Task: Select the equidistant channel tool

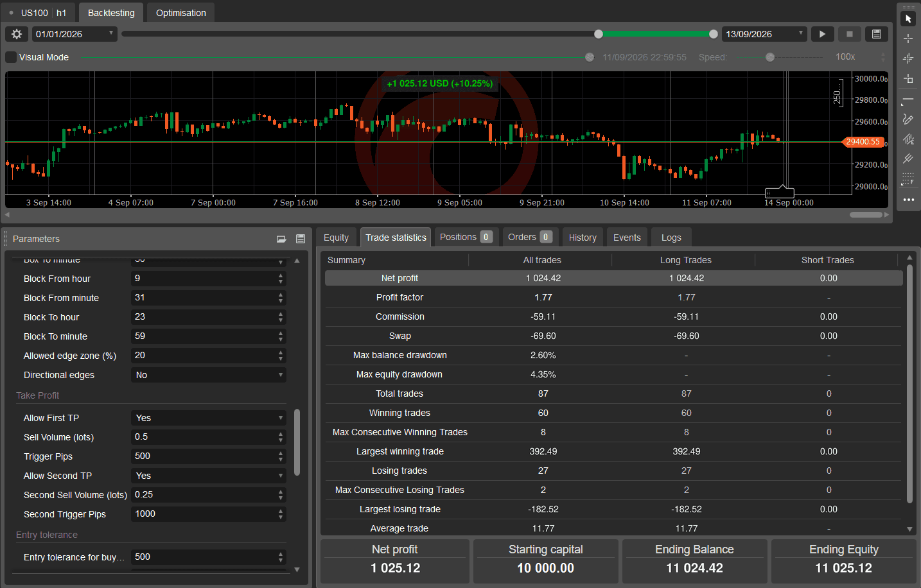Action: (908, 139)
